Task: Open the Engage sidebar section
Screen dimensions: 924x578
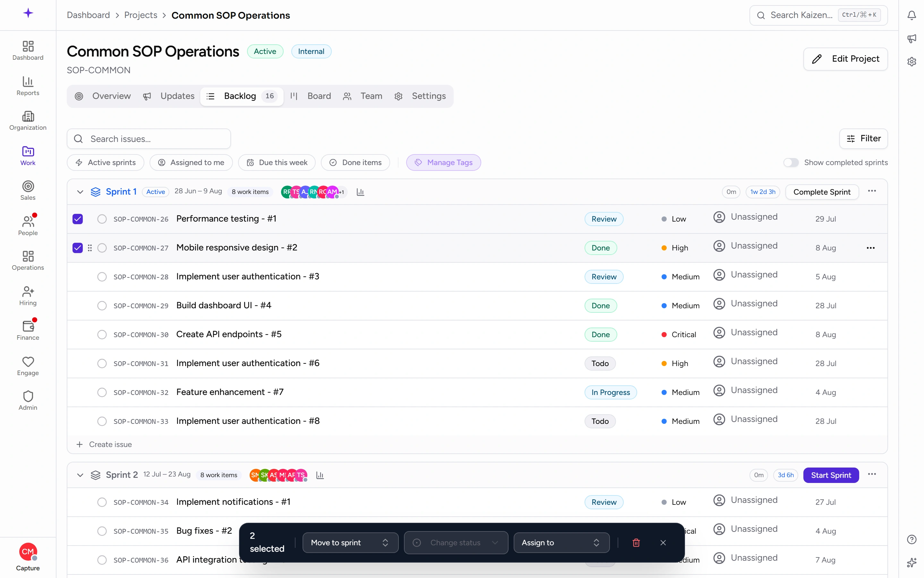Action: coord(28,366)
